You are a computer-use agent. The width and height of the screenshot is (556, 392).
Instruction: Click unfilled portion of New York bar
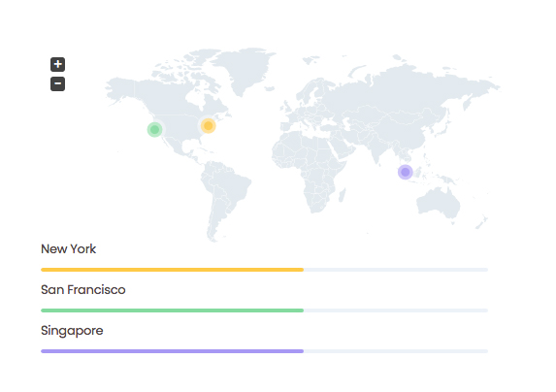(396, 270)
